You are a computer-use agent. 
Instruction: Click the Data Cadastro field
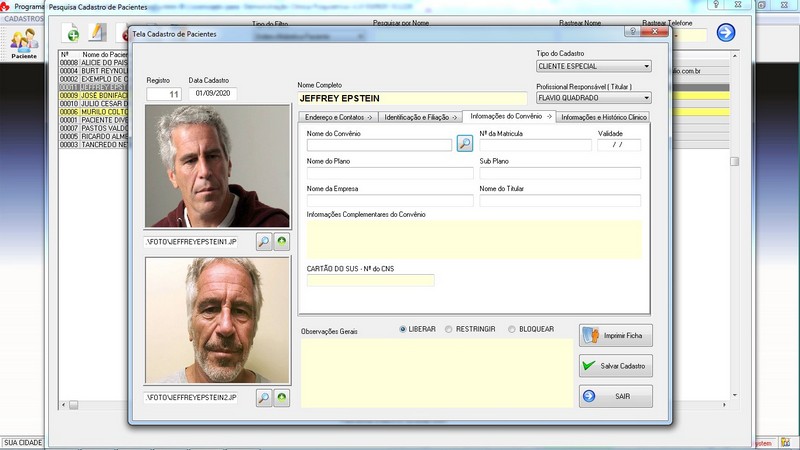(213, 93)
